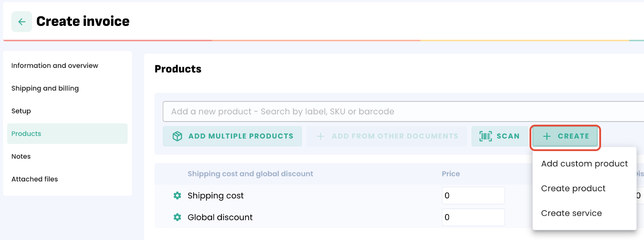Screen dimensions: 644x240
Task: Go to Information and overview section
Action: point(55,66)
